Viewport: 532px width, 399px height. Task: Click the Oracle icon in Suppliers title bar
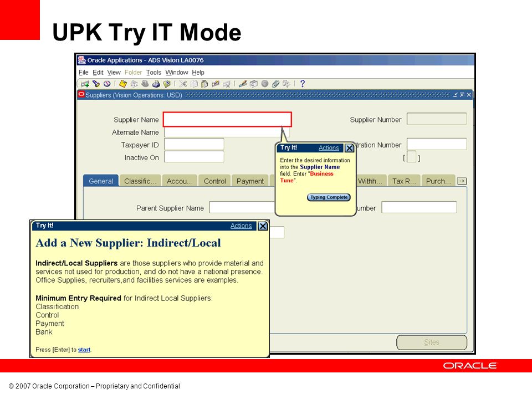tap(81, 94)
